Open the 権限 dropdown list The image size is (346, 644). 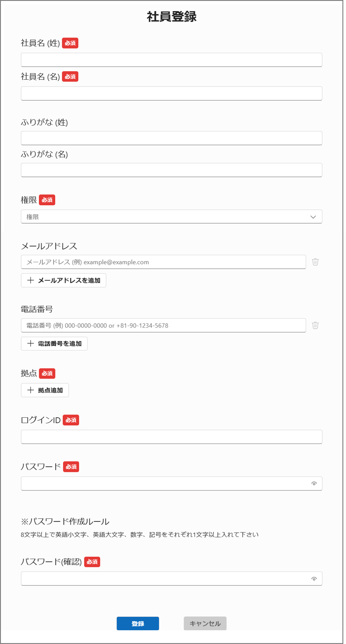167,217
